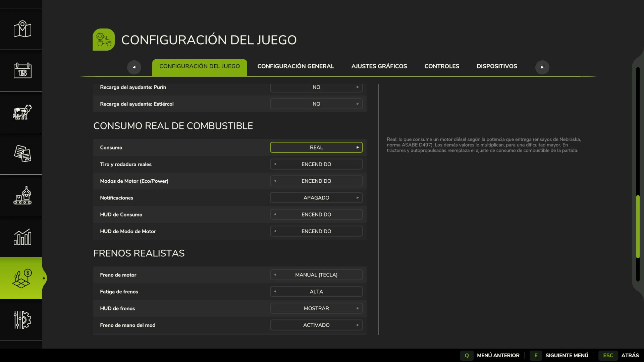Click right arrow of HUD de frenos
Image resolution: width=644 pixels, height=362 pixels.
point(358,308)
